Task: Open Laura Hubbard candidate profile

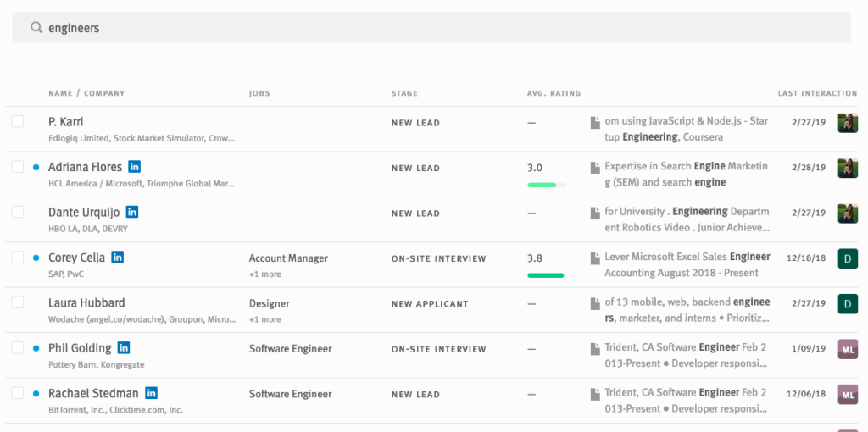Action: coord(86,303)
